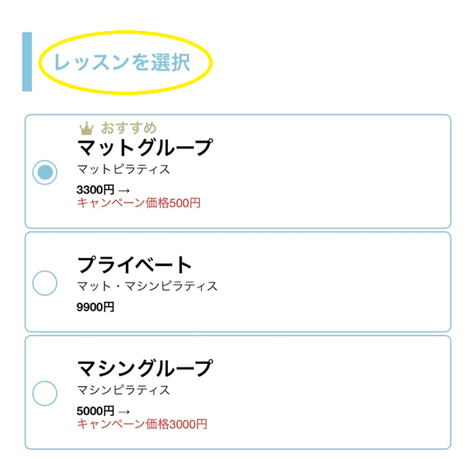Click the arrow after 3300円
This screenshot has width=476, height=459.
click(x=123, y=190)
